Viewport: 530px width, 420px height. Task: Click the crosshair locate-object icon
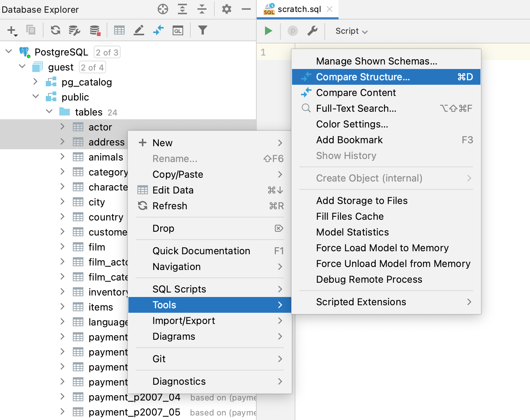coord(163,9)
